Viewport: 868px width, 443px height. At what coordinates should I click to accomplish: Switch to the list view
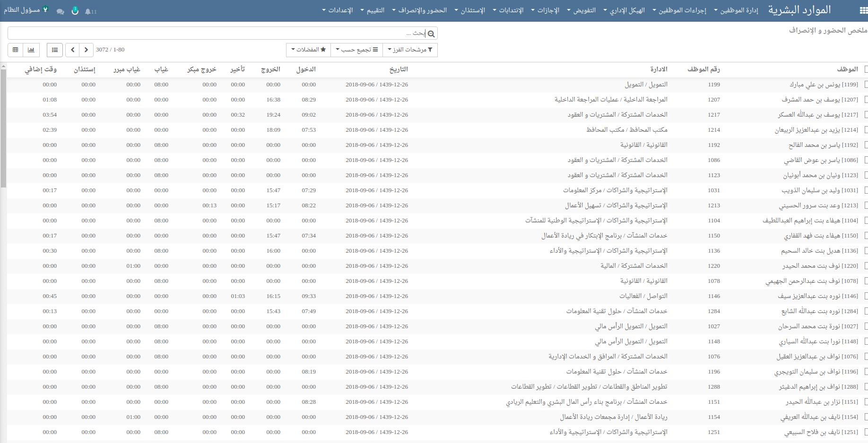click(x=55, y=50)
